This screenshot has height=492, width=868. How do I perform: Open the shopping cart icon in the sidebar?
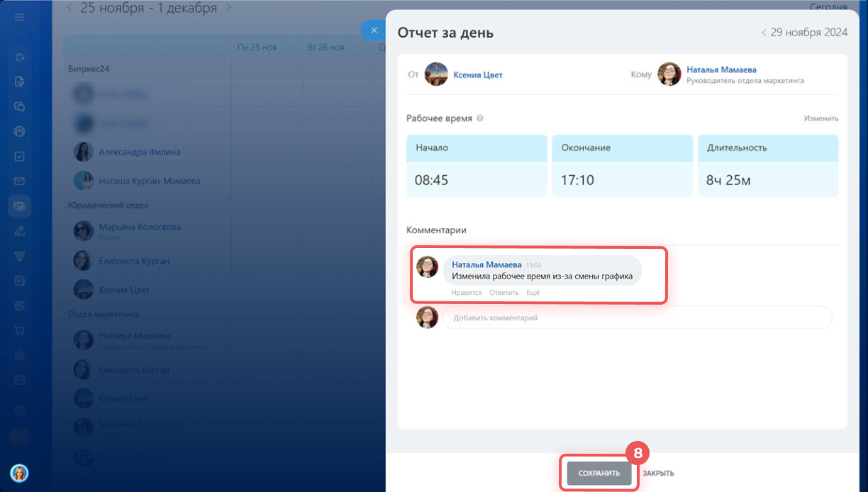(19, 330)
